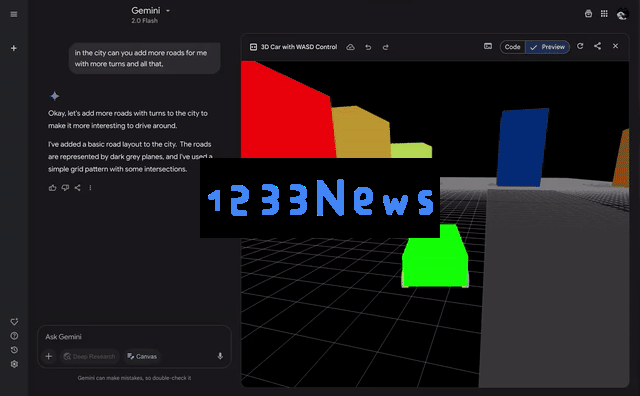Viewport: 640px width, 396px height.
Task: Open account profile avatar
Action: tap(622, 14)
